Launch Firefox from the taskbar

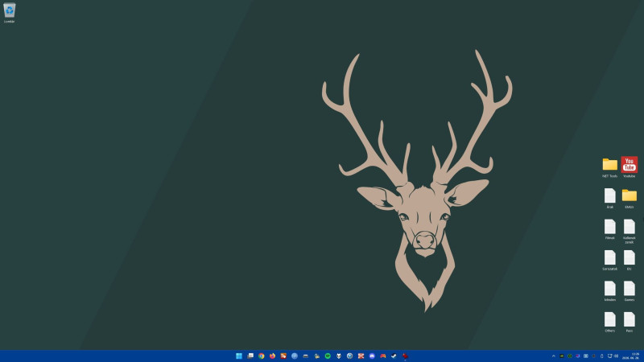272,356
